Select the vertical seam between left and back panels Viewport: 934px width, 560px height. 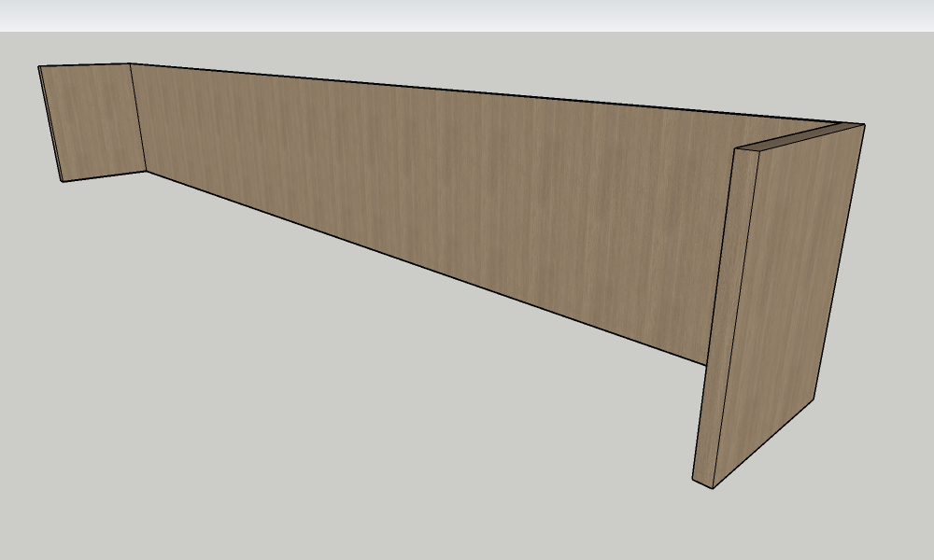tap(138, 117)
